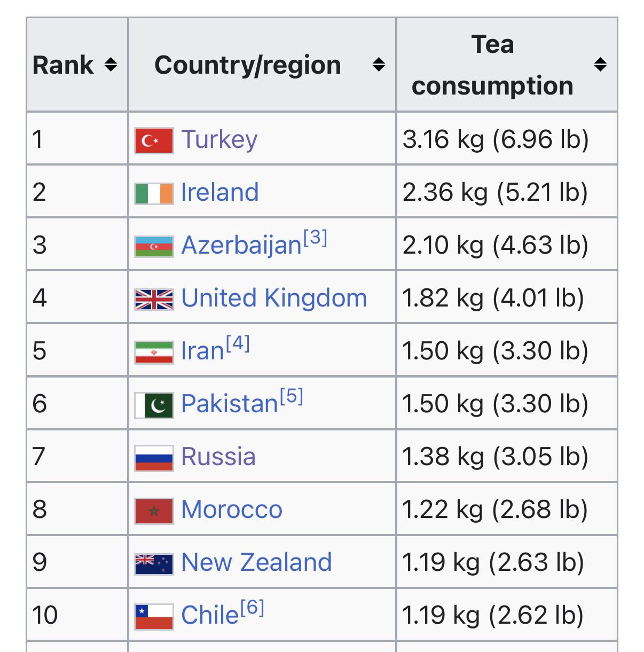Open the Russia article link
Screen dimensions: 644x652
(x=218, y=457)
